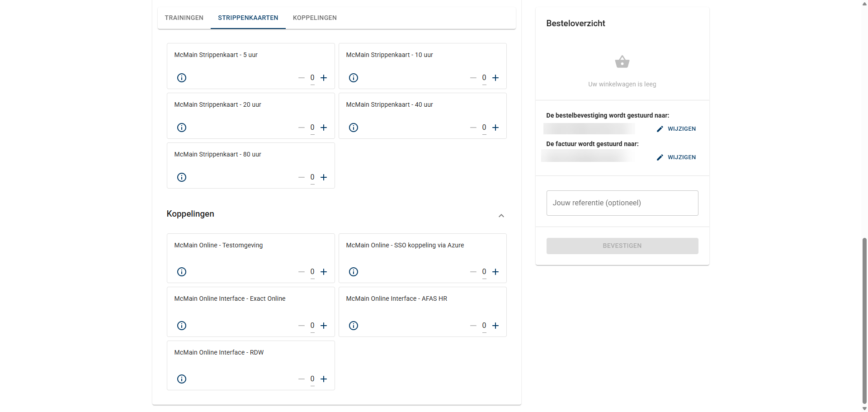Increase quantity of Interface - Exact Online
Viewport: 868px width, 412px height.
tap(324, 326)
